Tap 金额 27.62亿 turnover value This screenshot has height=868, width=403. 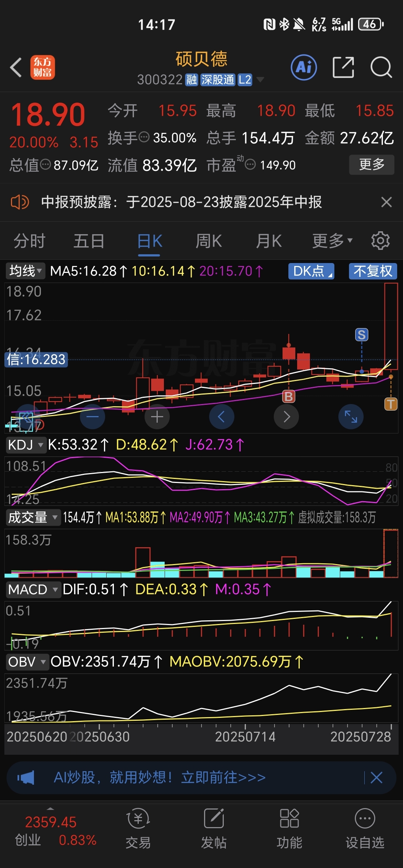coord(349,138)
